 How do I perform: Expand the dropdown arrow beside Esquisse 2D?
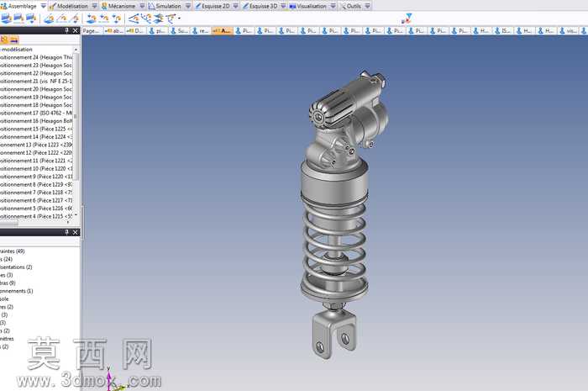click(235, 6)
